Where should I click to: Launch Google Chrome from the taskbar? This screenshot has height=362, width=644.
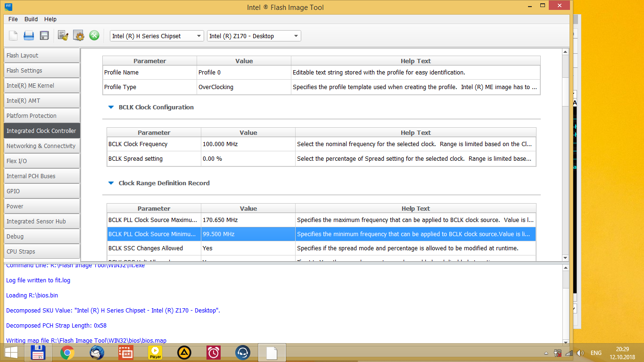67,353
